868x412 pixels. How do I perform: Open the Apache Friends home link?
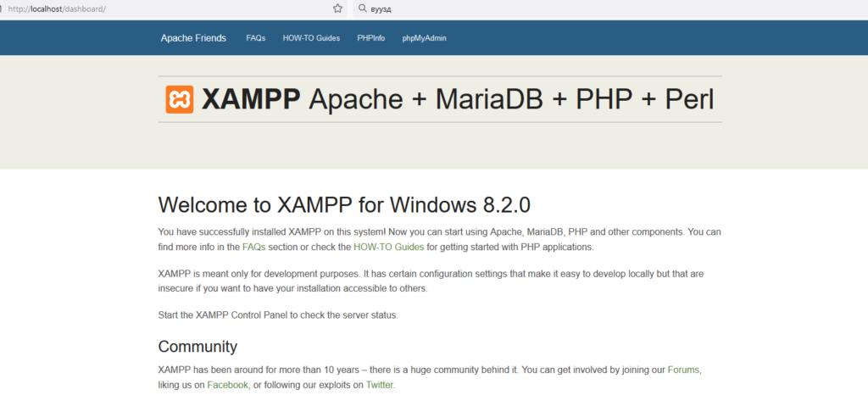tap(193, 38)
